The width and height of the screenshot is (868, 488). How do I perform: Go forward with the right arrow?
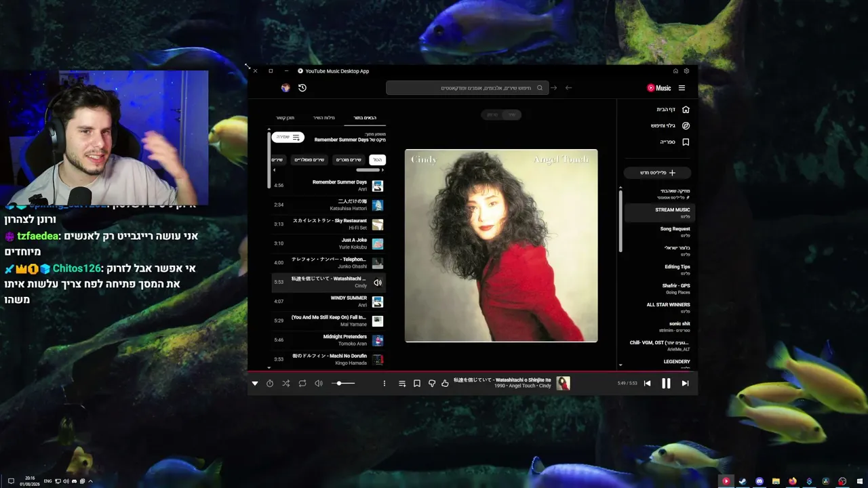pyautogui.click(x=553, y=87)
